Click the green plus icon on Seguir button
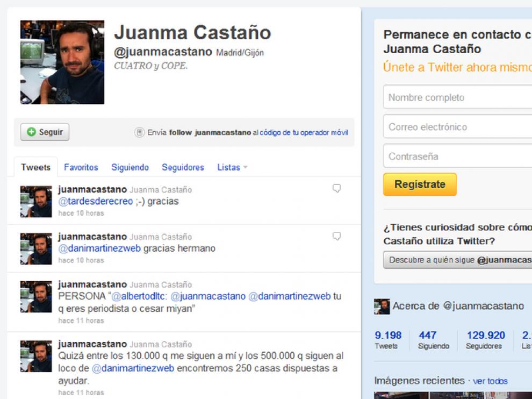This screenshot has width=532, height=399. (31, 132)
